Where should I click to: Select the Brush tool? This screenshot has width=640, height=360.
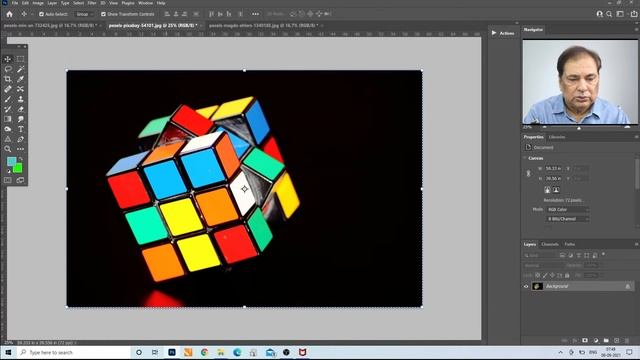tap(8, 99)
